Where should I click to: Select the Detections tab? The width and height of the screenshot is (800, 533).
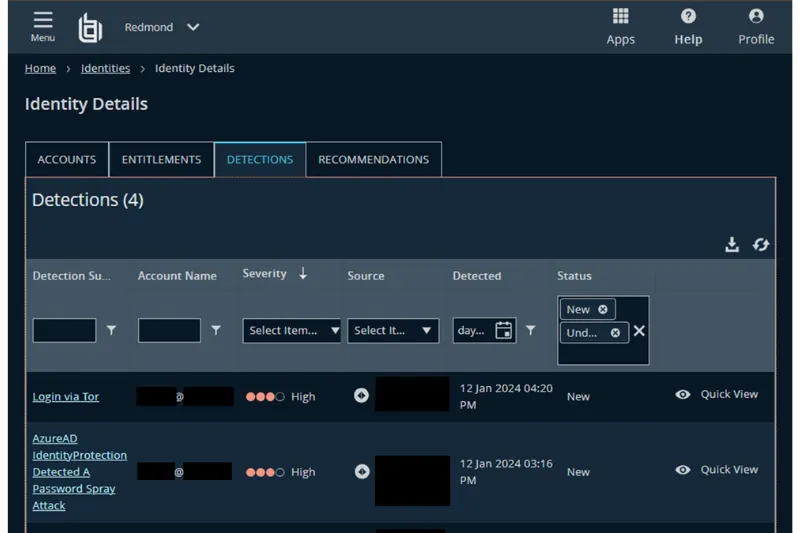click(x=260, y=160)
